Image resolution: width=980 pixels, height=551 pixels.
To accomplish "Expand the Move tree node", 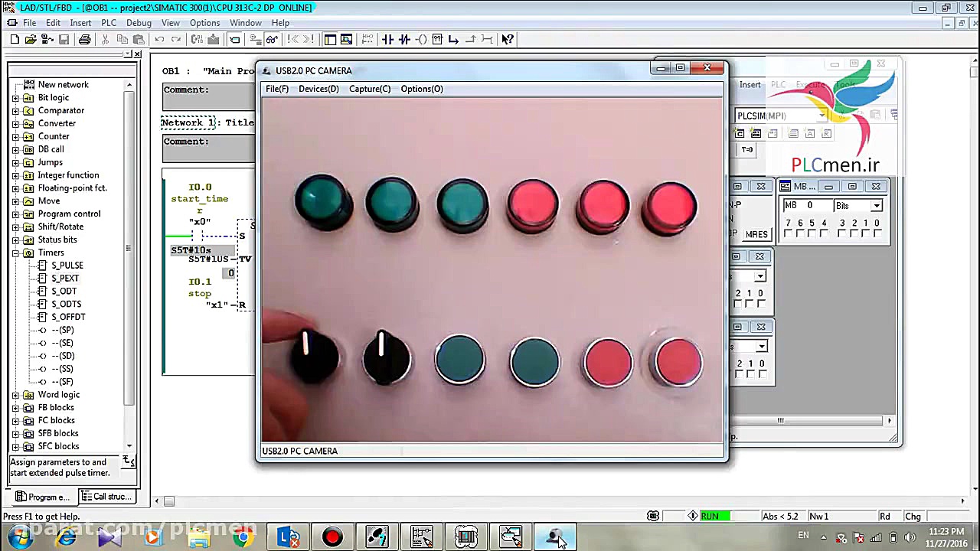I will click(x=15, y=201).
